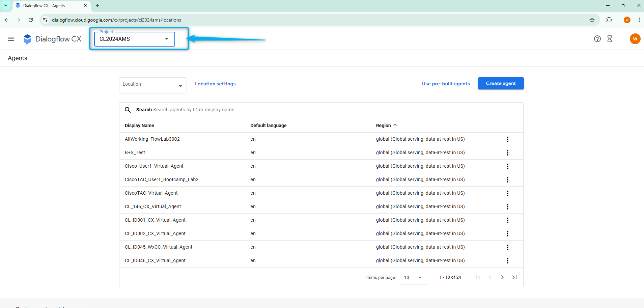Open the help question mark icon
Screen dimensions: 644x308
click(597, 39)
